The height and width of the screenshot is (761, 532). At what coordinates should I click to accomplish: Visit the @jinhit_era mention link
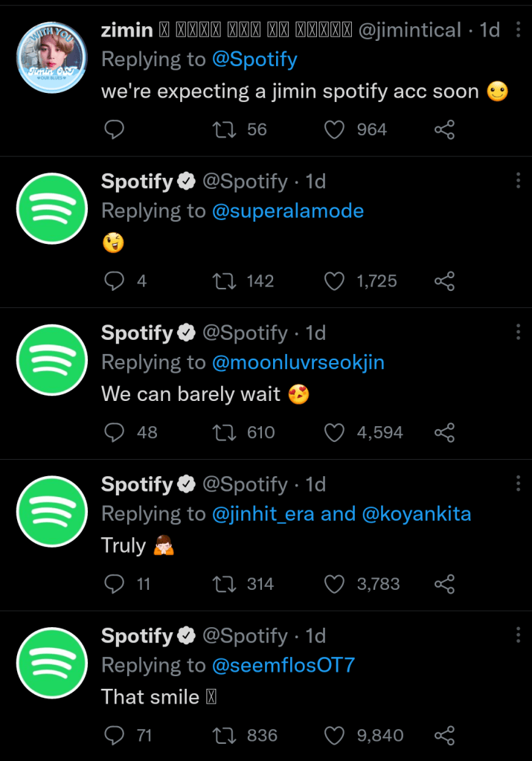(x=263, y=514)
